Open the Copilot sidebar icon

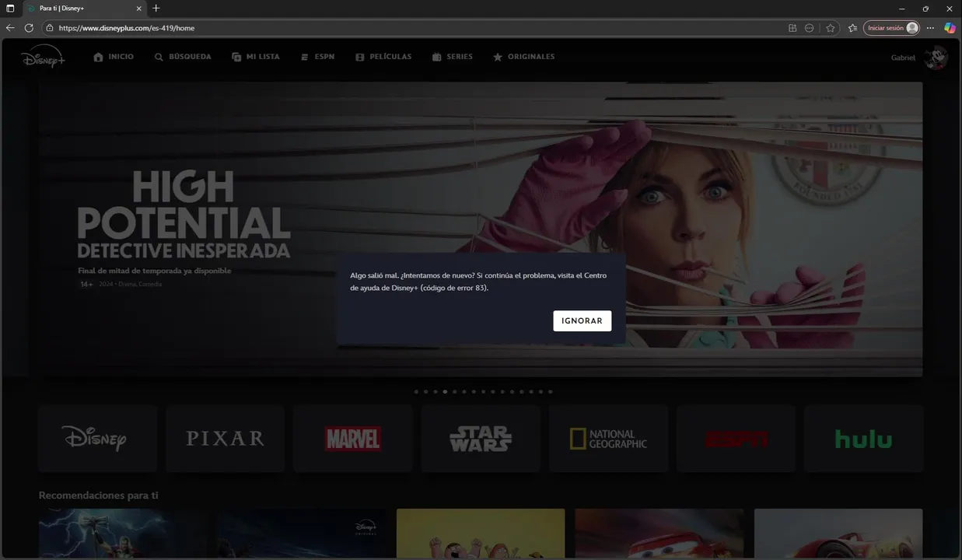point(950,28)
